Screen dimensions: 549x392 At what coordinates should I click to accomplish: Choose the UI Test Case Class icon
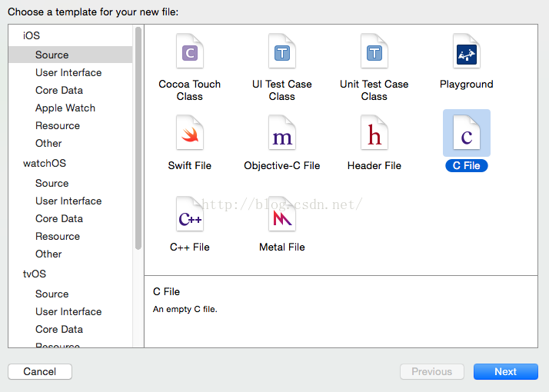click(x=282, y=51)
